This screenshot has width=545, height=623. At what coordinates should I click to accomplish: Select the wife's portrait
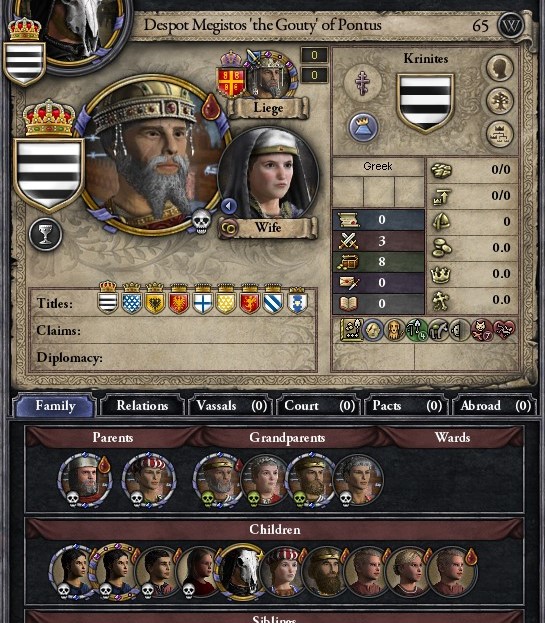pos(269,175)
